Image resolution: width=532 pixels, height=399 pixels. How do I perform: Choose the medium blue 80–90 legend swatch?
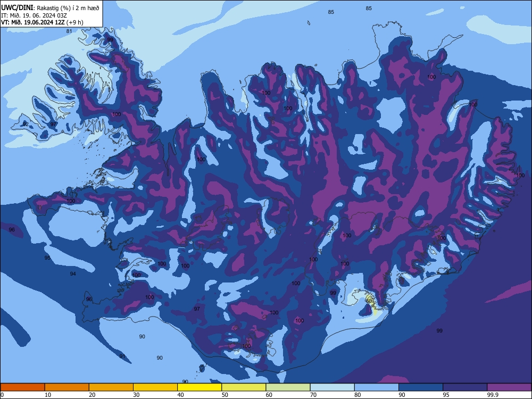[x=377, y=387]
